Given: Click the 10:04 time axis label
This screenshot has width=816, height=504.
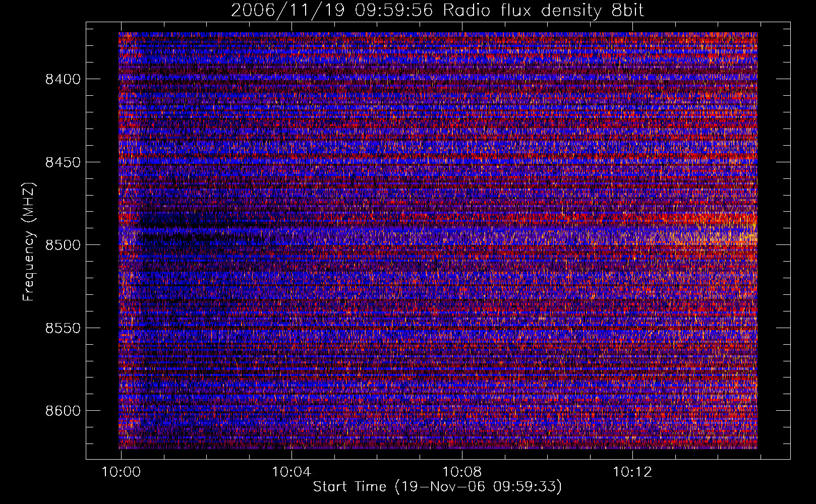Looking at the screenshot, I should tap(292, 472).
